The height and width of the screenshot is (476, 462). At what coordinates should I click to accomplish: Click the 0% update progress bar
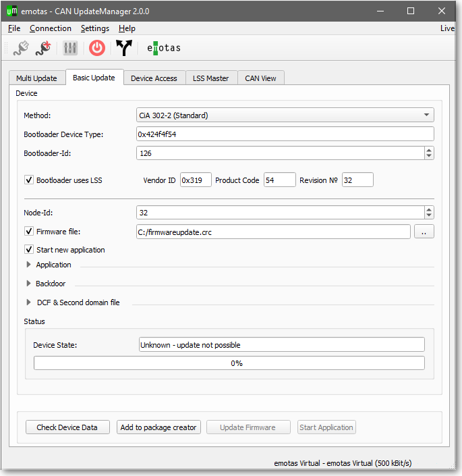(x=229, y=363)
